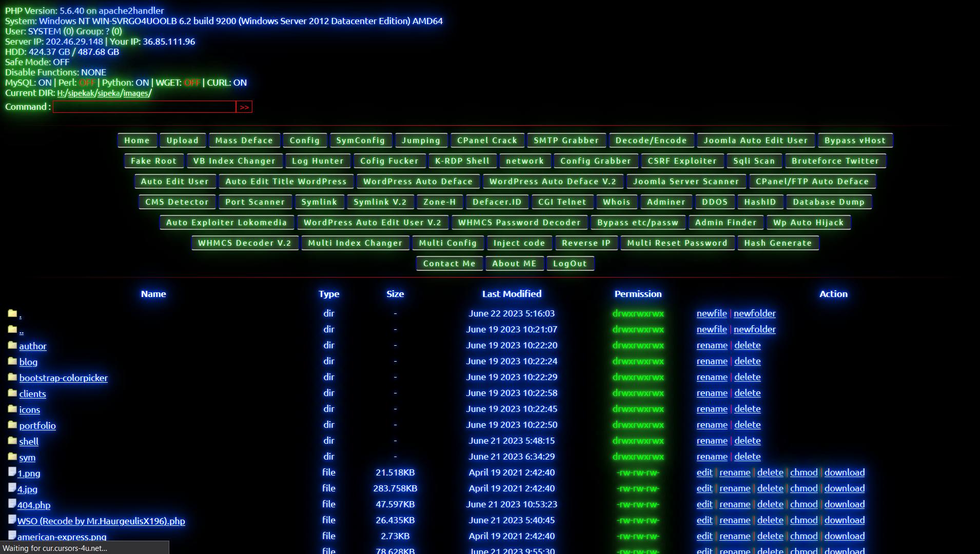This screenshot has width=980, height=554.
Task: Open the About ME button
Action: [514, 264]
